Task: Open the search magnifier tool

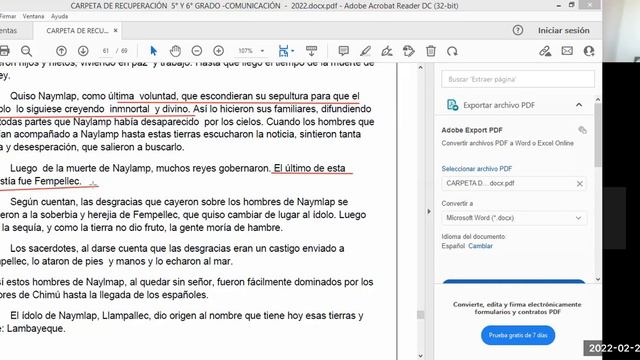Action: tap(27, 51)
